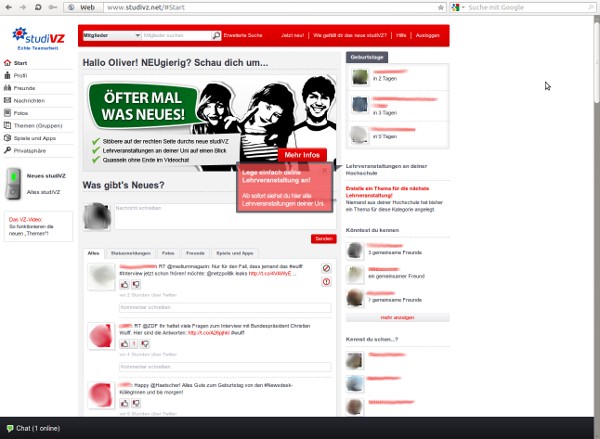The height and width of the screenshot is (439, 600).
Task: Open Erweiterte Suche link
Action: 243,35
